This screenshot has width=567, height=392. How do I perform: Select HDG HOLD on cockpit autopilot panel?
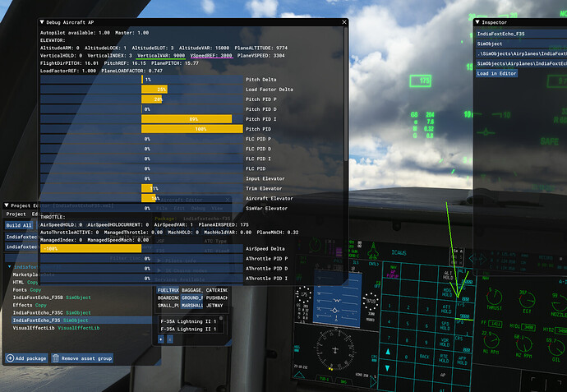[447, 293]
